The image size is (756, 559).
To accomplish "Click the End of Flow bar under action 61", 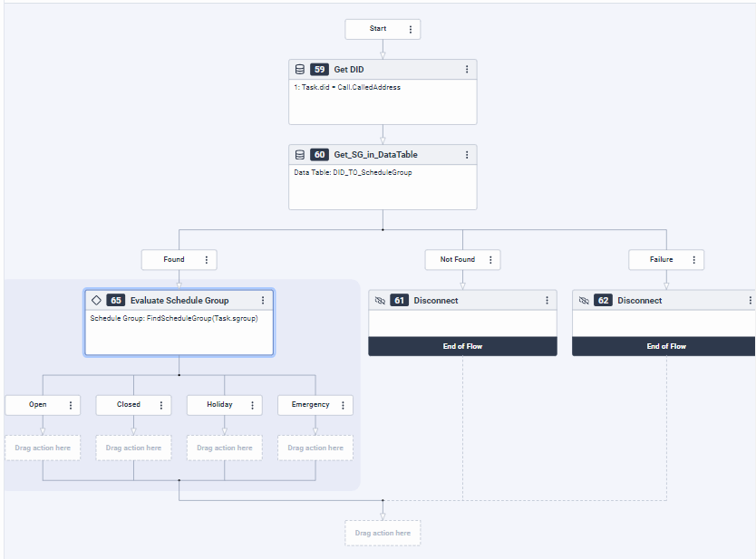I will click(462, 346).
